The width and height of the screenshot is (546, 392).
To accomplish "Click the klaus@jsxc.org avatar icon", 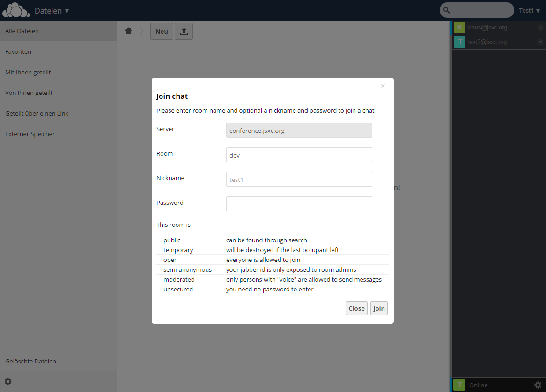I will (x=460, y=28).
